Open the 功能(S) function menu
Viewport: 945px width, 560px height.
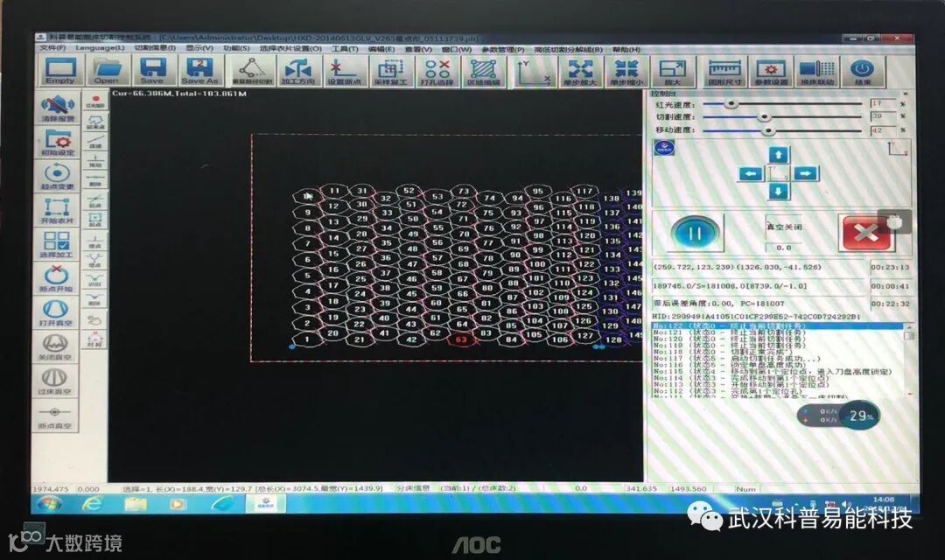(x=236, y=48)
